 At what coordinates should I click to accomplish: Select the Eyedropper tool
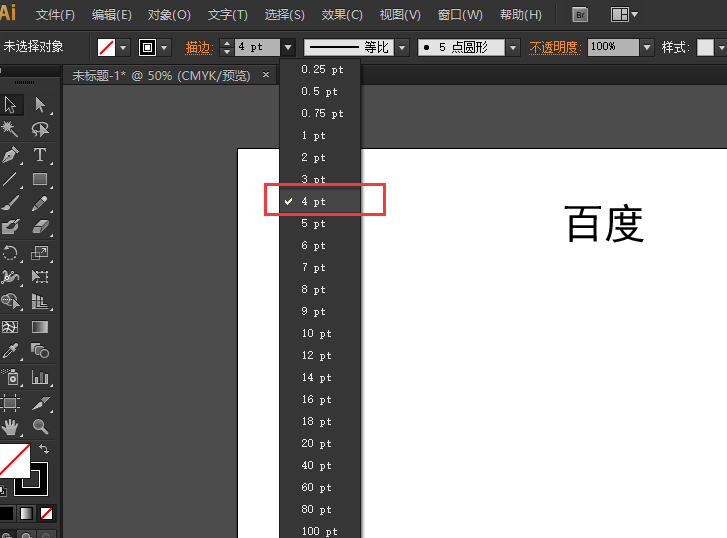(x=10, y=351)
